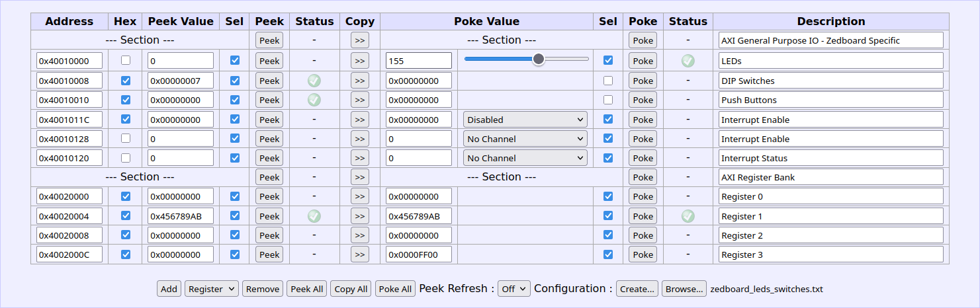Click the Peek All button
This screenshot has width=980, height=308.
[x=307, y=289]
